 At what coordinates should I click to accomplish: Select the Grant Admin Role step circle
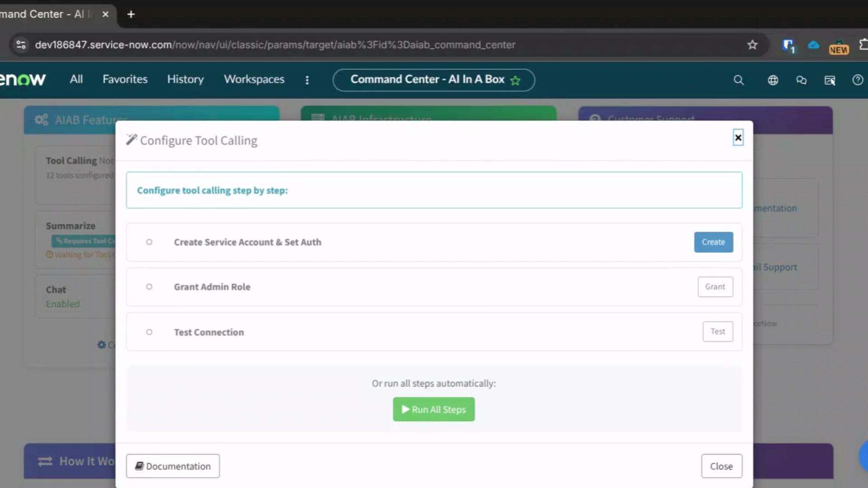(149, 287)
